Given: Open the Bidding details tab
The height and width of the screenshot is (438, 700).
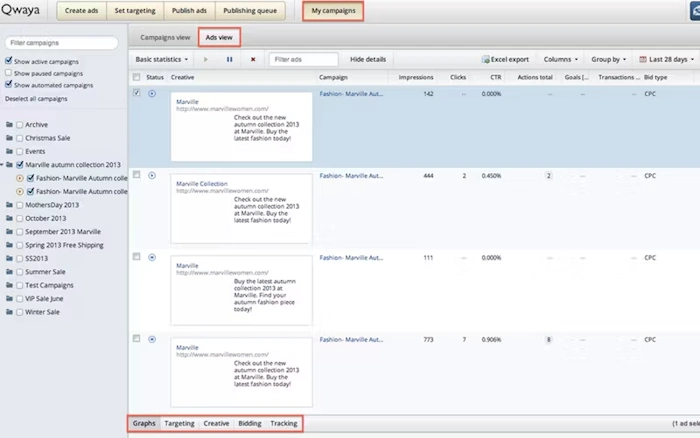Looking at the screenshot, I should 250,423.
